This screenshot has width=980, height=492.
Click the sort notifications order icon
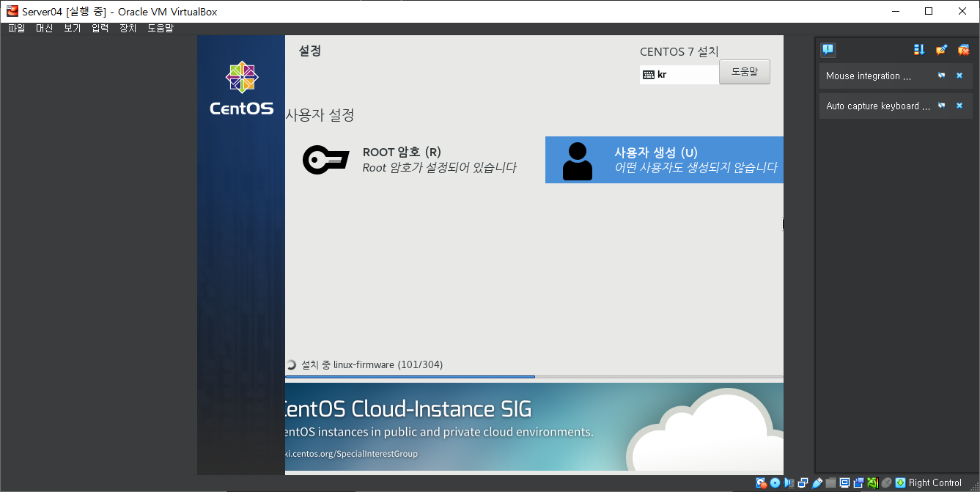[x=919, y=49]
